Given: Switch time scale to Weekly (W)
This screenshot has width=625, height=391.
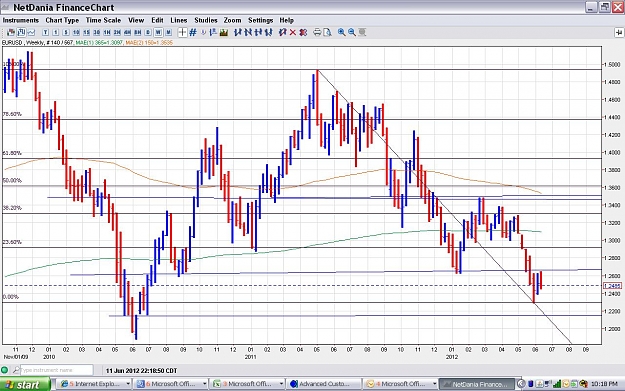Looking at the screenshot, I should (x=158, y=32).
